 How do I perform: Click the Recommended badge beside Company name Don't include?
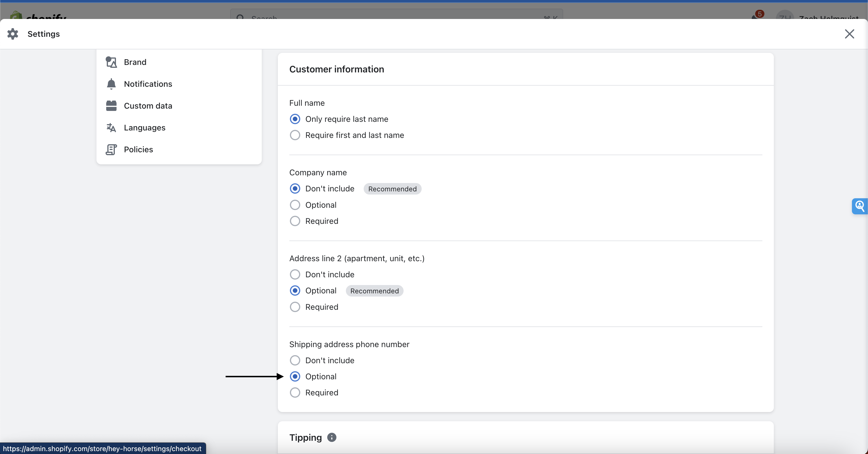pyautogui.click(x=392, y=189)
